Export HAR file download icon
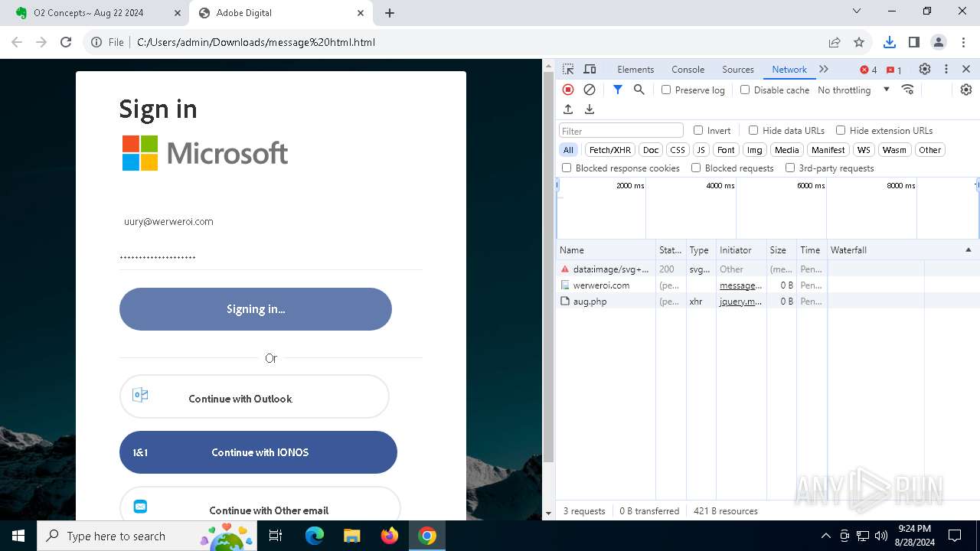Image resolution: width=980 pixels, height=551 pixels. [x=590, y=109]
